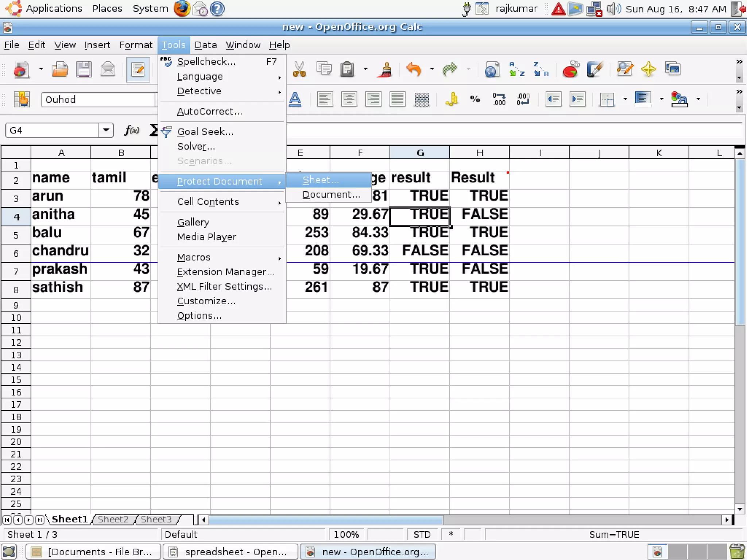Click the Save document icon
The width and height of the screenshot is (747, 560).
84,69
